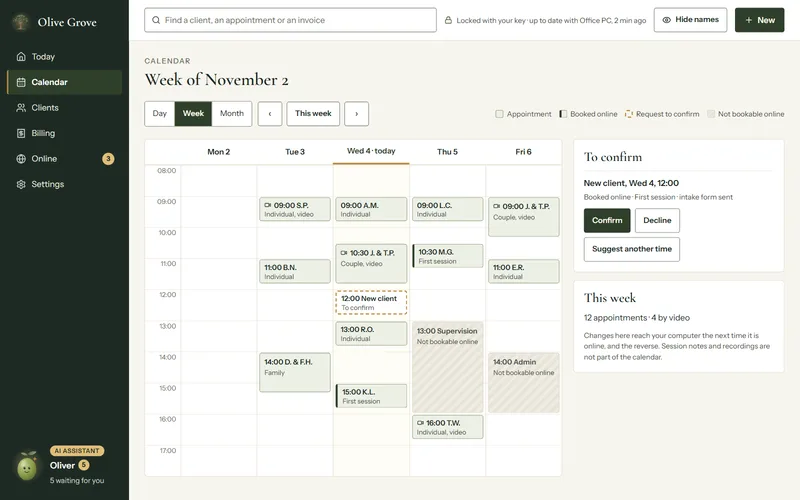
Task: Open Online in the sidebar
Action: 64,159
